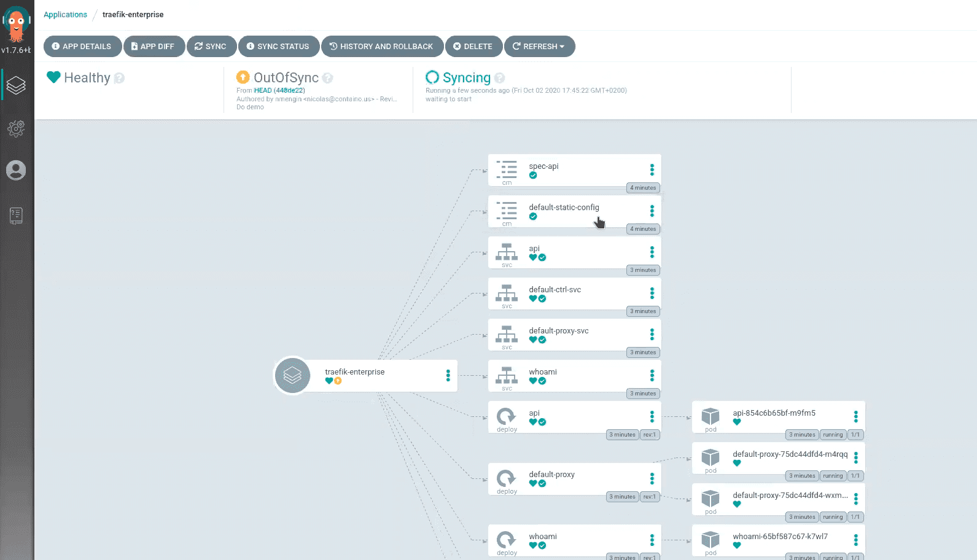This screenshot has height=560, width=977.
Task: Select the traefik-enterprise root node label
Action: 354,372
